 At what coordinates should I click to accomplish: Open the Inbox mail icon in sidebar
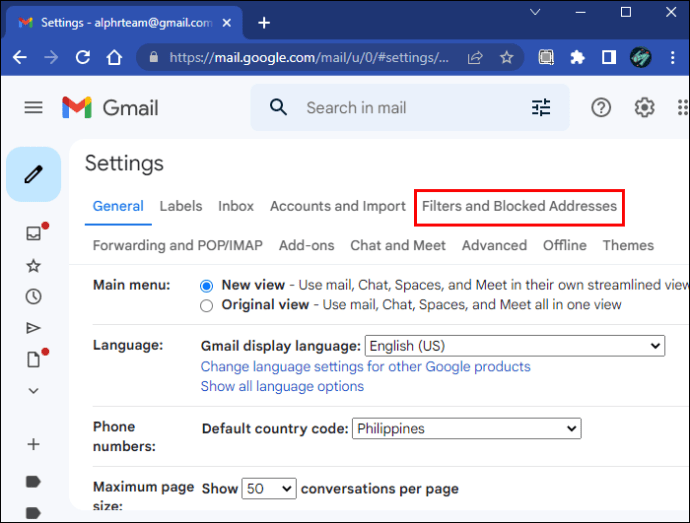34,233
